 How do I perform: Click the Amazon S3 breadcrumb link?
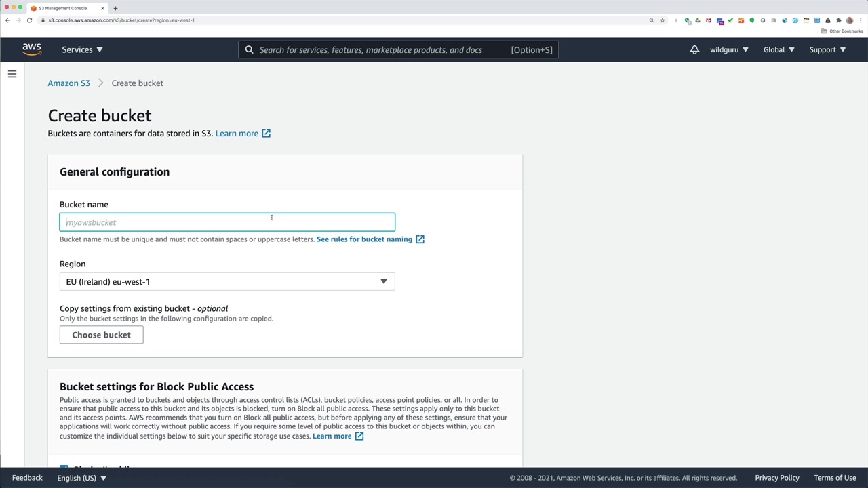(68, 83)
